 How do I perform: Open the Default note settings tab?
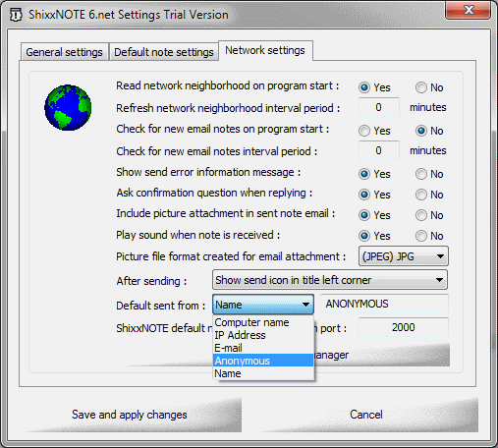(x=164, y=52)
